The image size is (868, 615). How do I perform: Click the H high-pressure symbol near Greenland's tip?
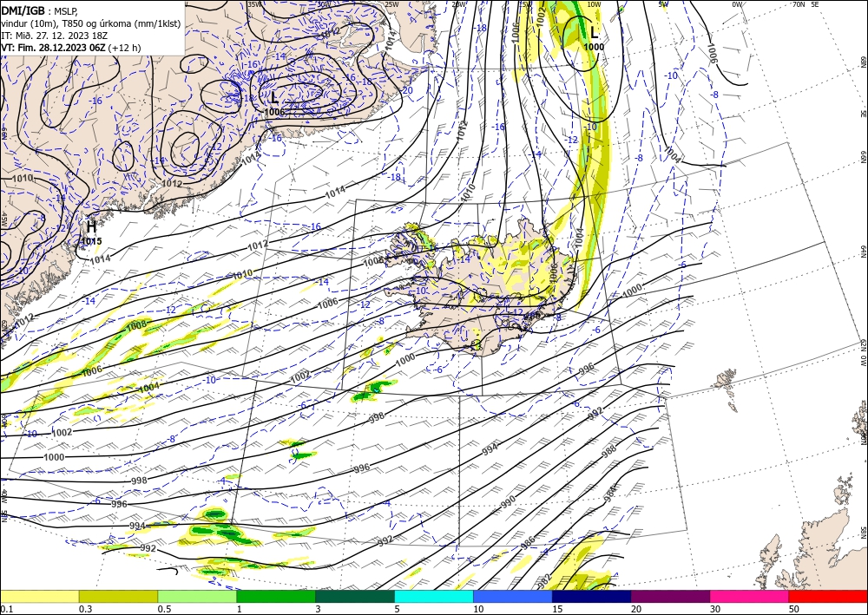pyautogui.click(x=91, y=226)
